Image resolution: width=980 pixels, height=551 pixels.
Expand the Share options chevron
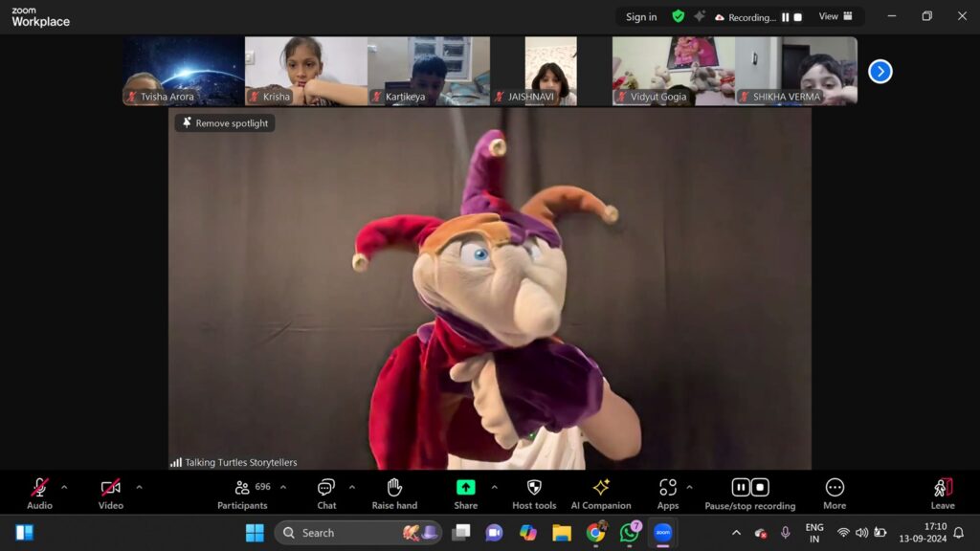pos(494,487)
